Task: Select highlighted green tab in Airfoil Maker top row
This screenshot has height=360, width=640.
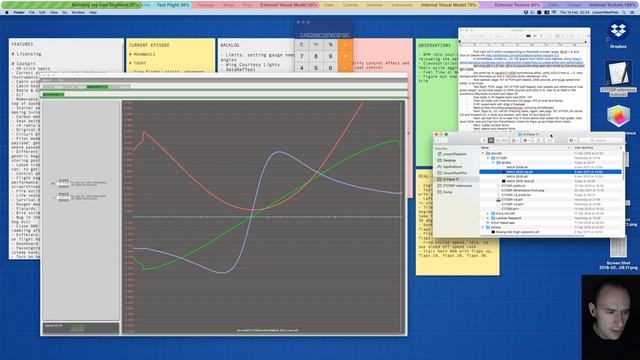Action: (x=97, y=87)
